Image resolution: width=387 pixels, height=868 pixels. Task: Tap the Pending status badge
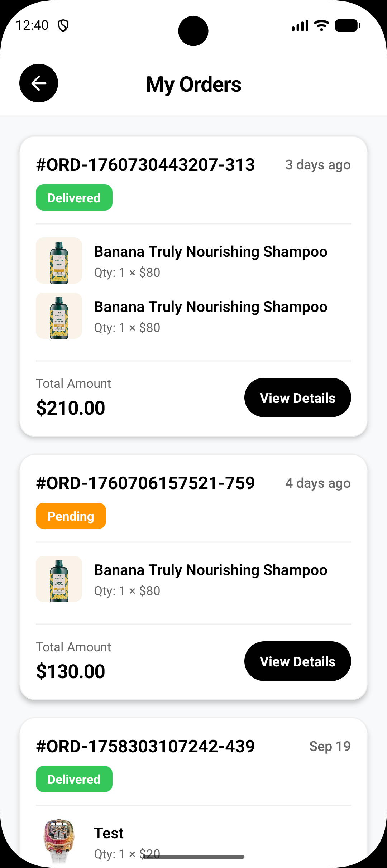71,516
